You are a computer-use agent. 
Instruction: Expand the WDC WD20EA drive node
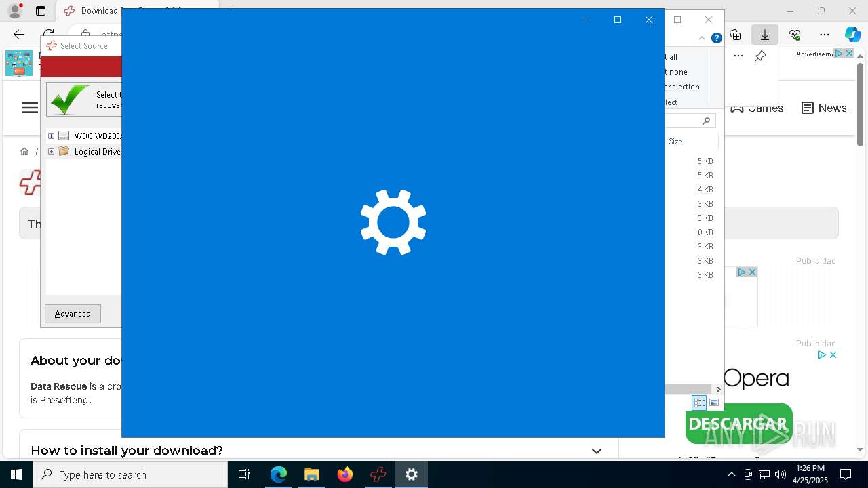click(x=51, y=136)
